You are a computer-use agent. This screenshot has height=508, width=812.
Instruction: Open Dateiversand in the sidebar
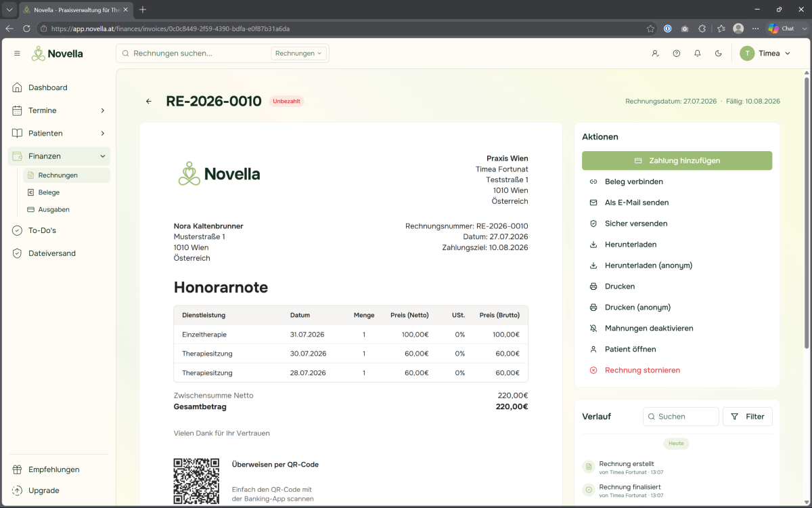(x=59, y=253)
